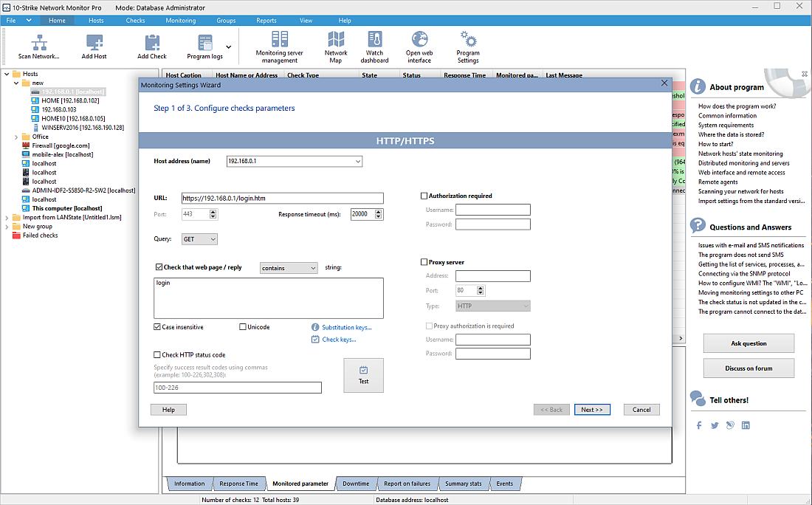Expand the New group folder

pyautogui.click(x=7, y=227)
